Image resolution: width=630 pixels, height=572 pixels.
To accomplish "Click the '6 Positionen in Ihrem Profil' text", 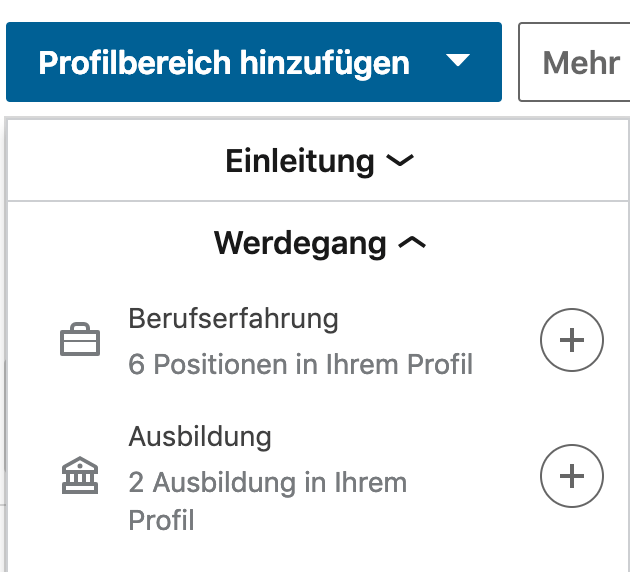I will (x=301, y=364).
